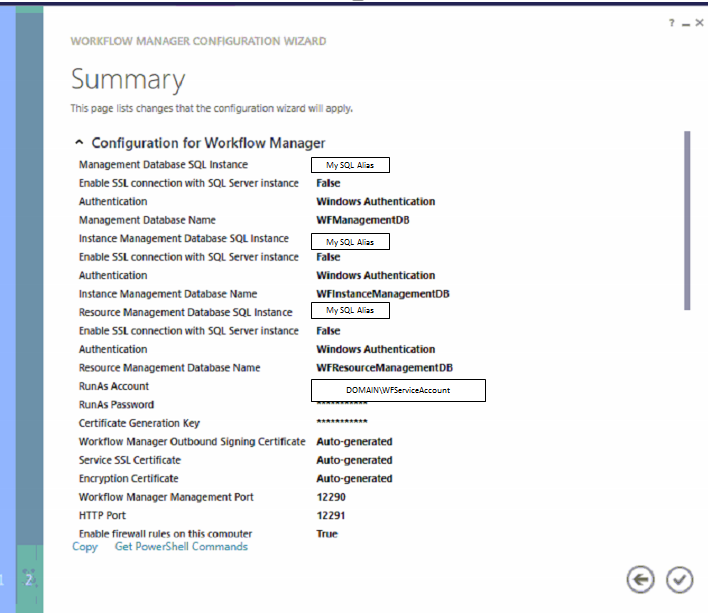Screen dimensions: 708x613
Task: Click the summary vertical scrollbar
Action: [x=686, y=220]
